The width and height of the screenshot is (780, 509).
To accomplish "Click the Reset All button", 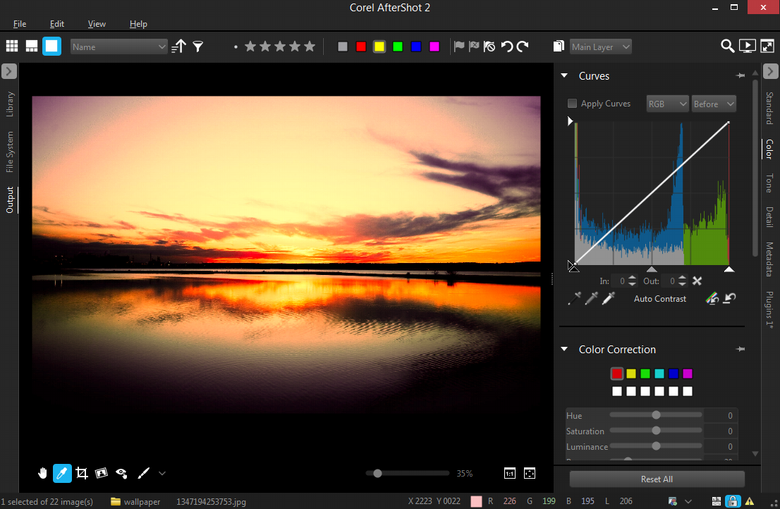I will tap(656, 479).
